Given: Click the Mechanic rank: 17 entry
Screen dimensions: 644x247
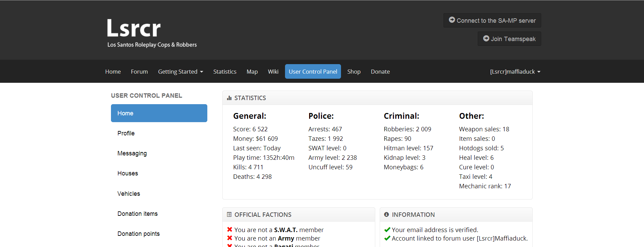Looking at the screenshot, I should (485, 186).
